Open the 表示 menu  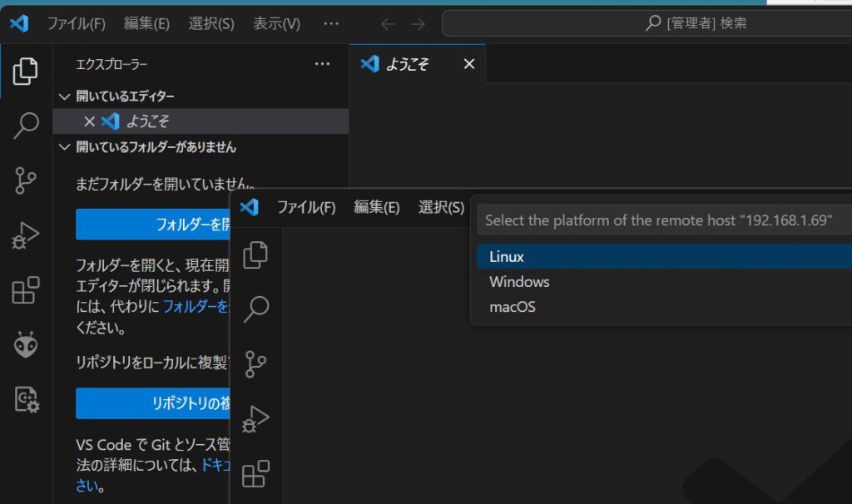coord(275,24)
